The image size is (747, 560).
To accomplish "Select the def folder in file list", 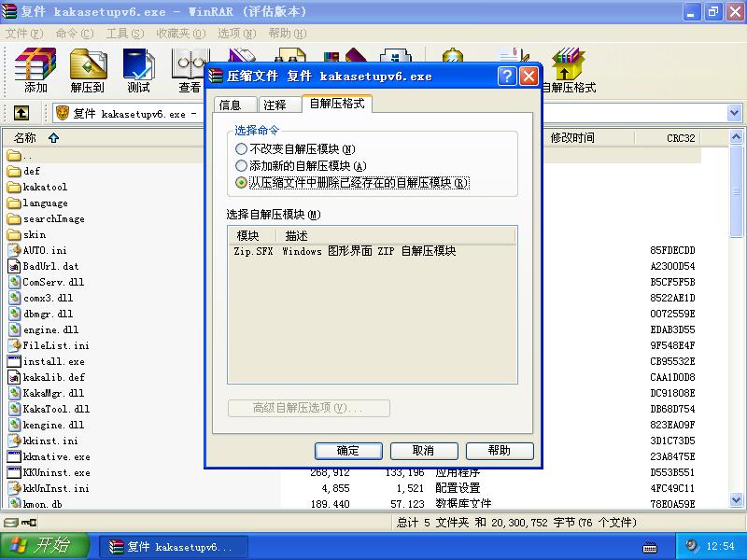I will pos(24,171).
